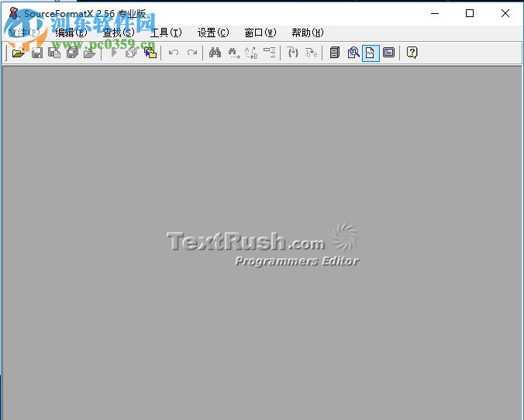This screenshot has width=524, height=420.
Task: Click the find binoculars icon
Action: pyautogui.click(x=215, y=53)
